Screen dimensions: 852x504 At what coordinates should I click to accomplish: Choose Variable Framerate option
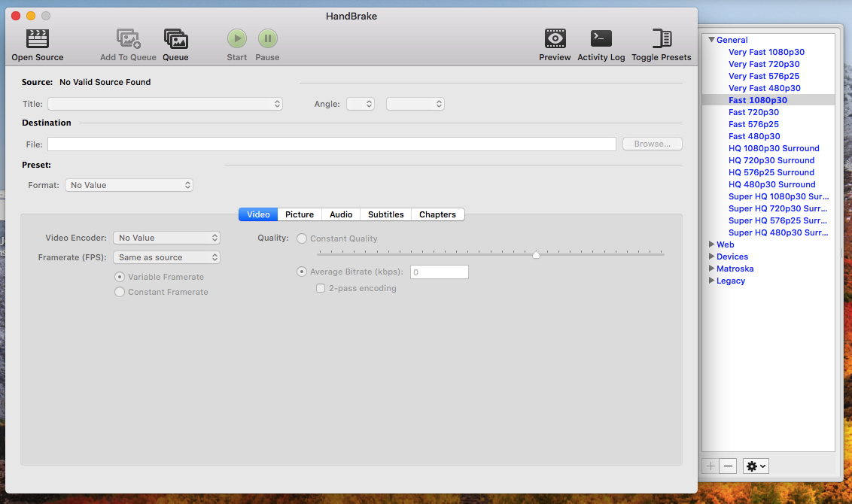click(x=120, y=277)
